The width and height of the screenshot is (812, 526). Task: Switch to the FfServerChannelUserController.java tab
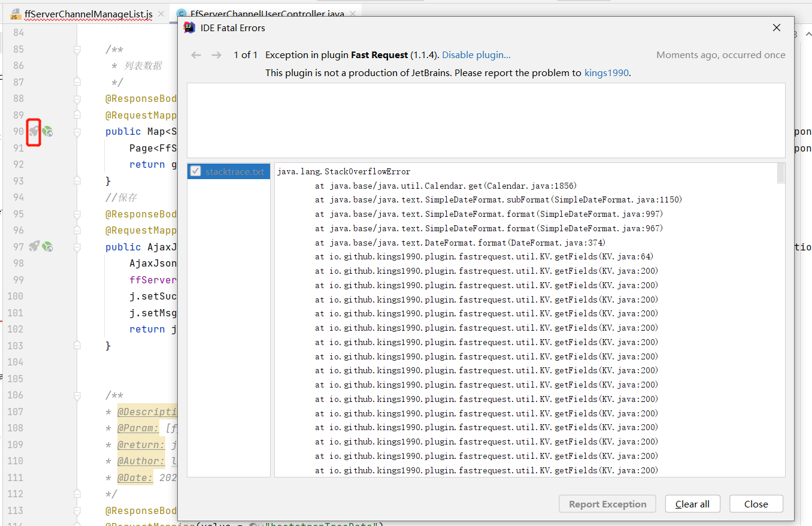(x=267, y=14)
